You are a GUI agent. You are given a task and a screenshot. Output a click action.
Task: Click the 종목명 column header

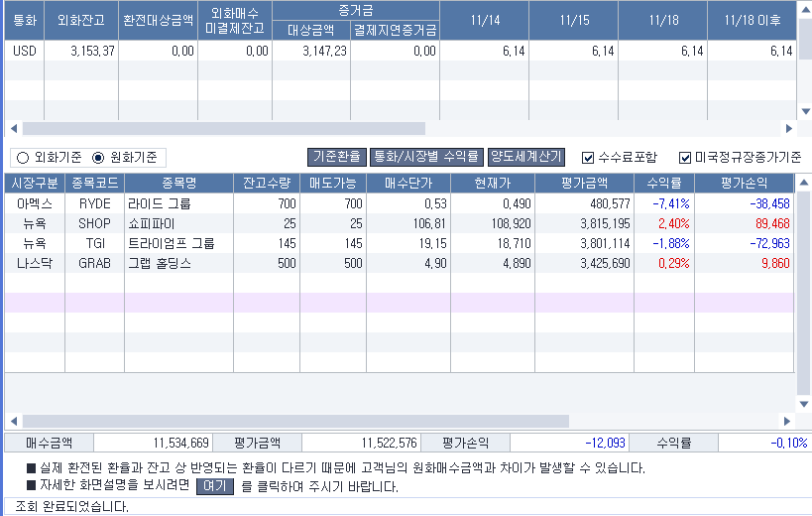178,183
